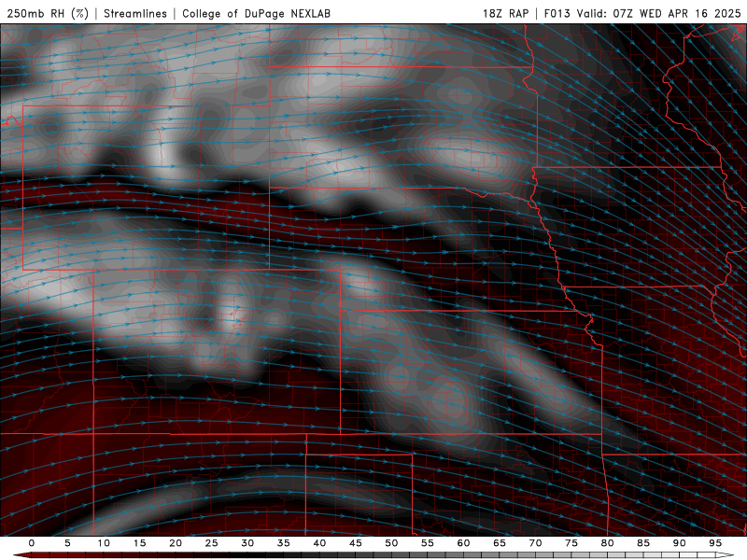Choose the "70" legend value
This screenshot has height=560, width=747.
535,543
